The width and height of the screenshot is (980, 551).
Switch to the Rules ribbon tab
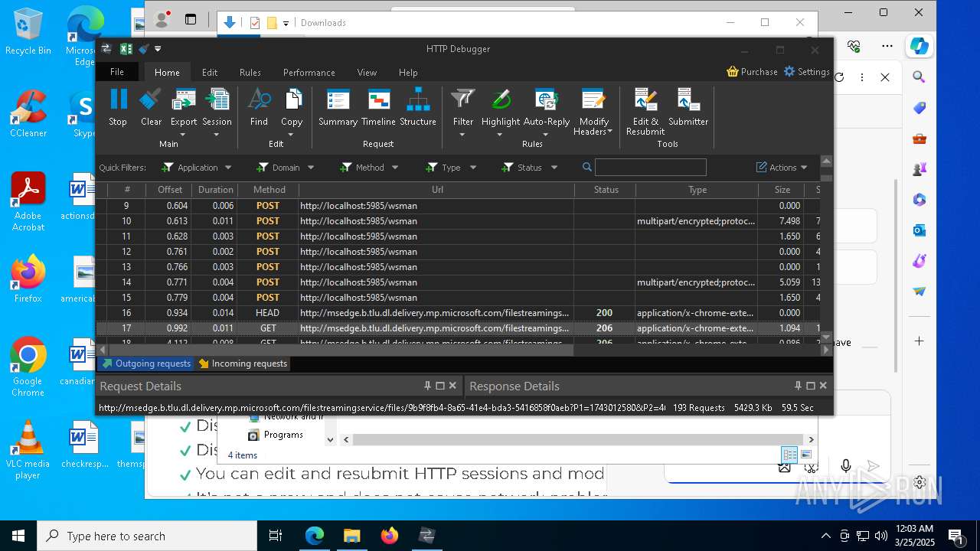[x=250, y=73]
